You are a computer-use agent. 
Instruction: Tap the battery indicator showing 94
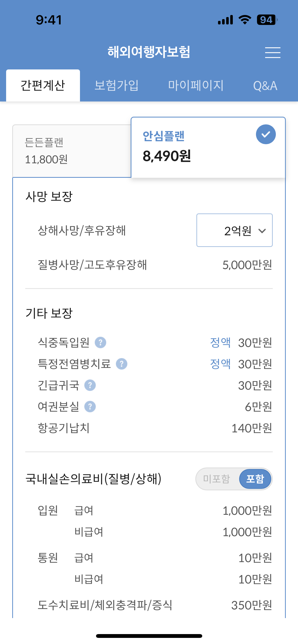[267, 20]
